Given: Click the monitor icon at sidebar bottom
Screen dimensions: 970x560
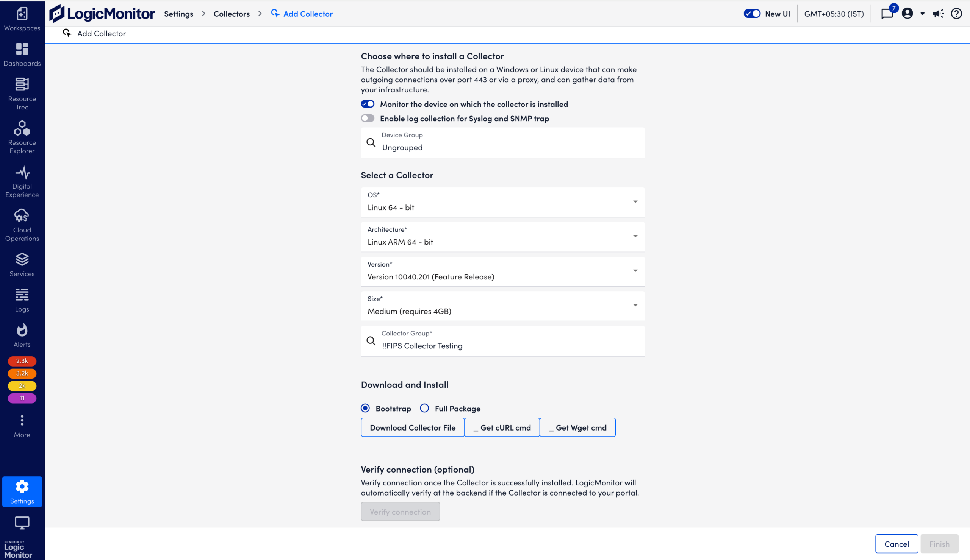Looking at the screenshot, I should (x=22, y=523).
